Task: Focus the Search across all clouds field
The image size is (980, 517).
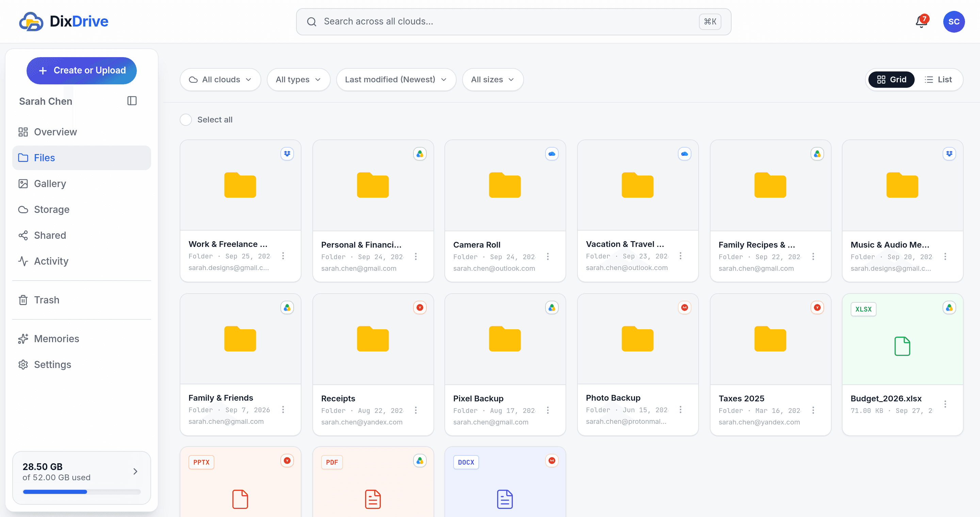Action: point(513,22)
